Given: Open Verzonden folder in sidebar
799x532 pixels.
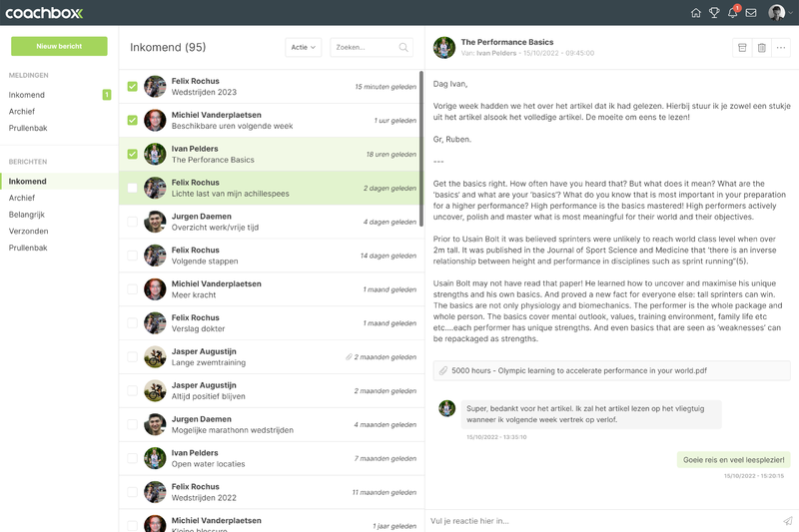Looking at the screenshot, I should (27, 232).
